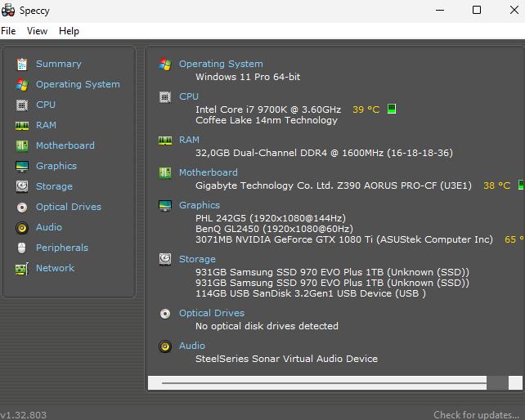Click the Storage heading in main panel

[x=197, y=259]
